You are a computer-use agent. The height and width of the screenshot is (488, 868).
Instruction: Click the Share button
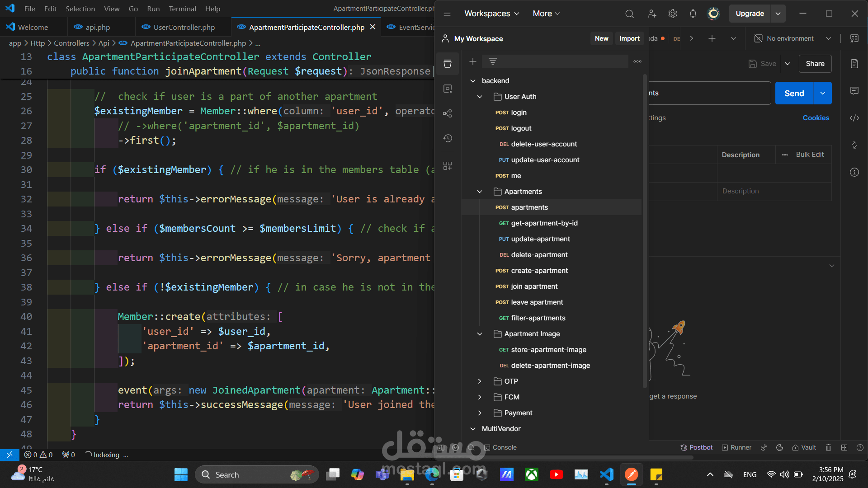coord(815,64)
